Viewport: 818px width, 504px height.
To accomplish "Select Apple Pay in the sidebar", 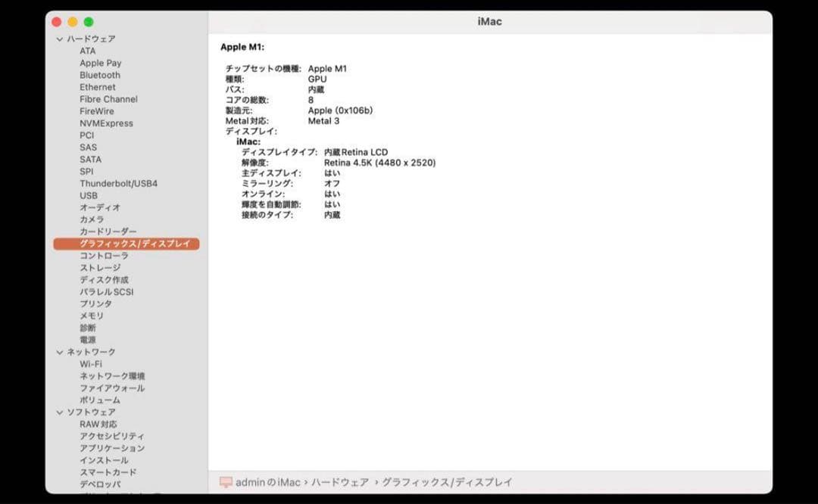I will click(100, 63).
